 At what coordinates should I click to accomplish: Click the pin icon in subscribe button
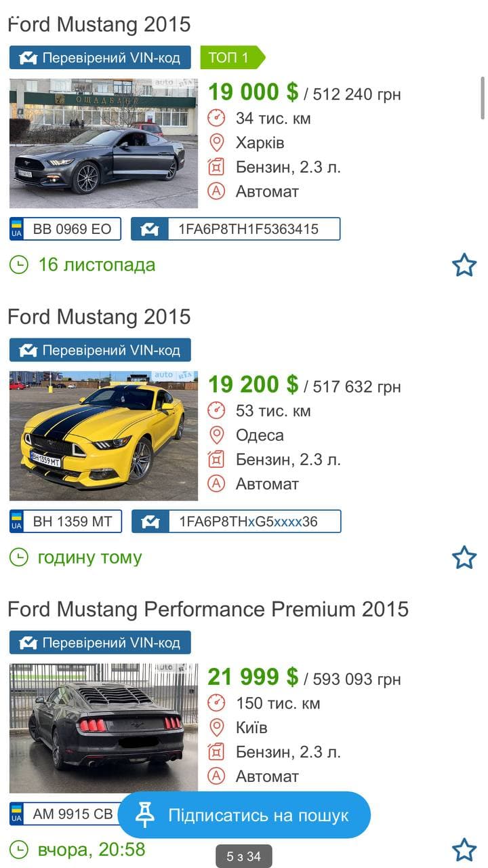[145, 814]
